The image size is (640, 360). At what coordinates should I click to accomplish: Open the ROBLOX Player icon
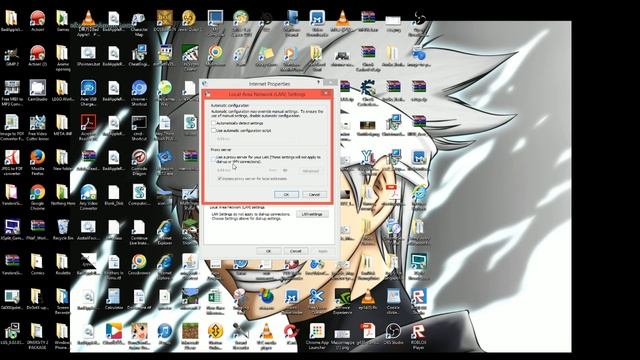[x=418, y=336]
